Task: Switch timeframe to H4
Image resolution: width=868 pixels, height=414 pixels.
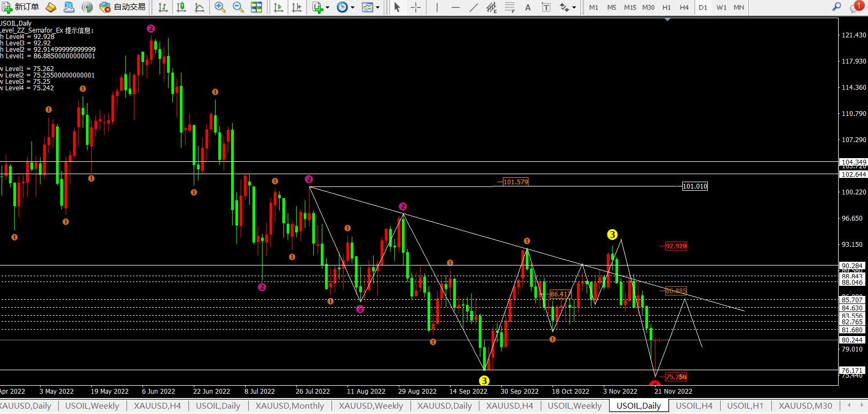Action: (684, 7)
